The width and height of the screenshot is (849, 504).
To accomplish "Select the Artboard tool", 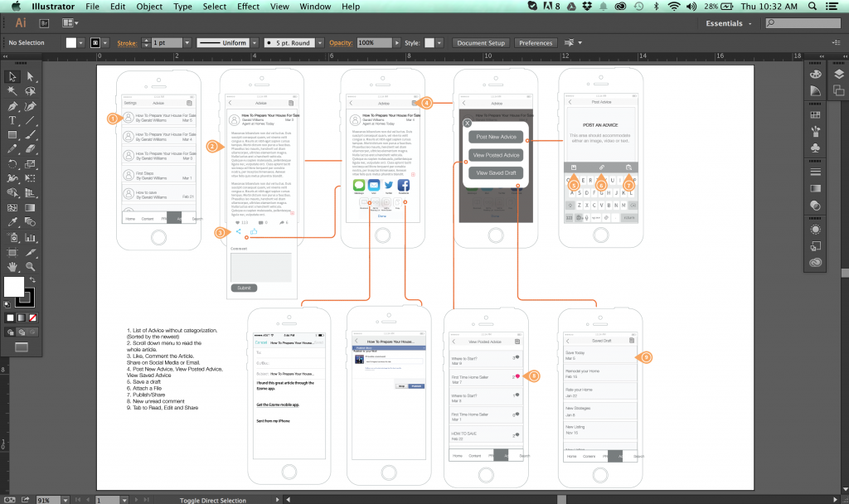I will [x=12, y=252].
